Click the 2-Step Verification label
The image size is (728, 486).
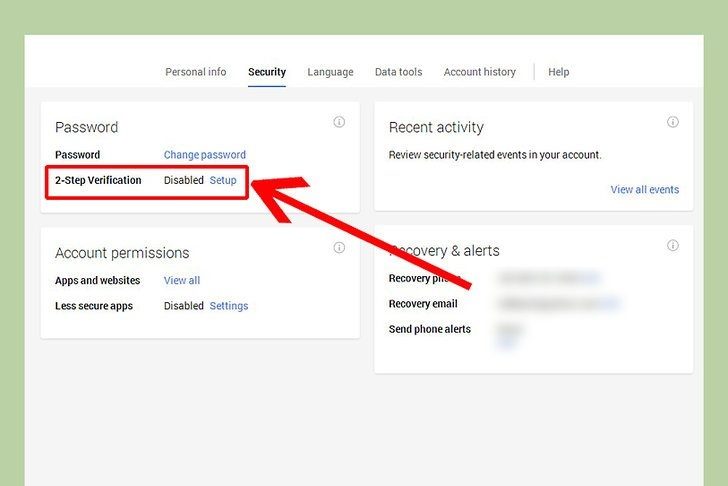98,181
